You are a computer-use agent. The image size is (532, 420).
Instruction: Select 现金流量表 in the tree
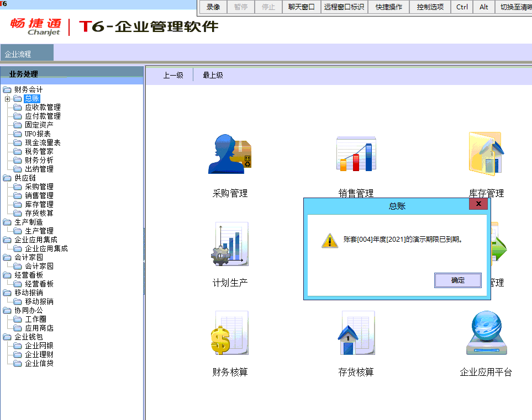[x=43, y=143]
